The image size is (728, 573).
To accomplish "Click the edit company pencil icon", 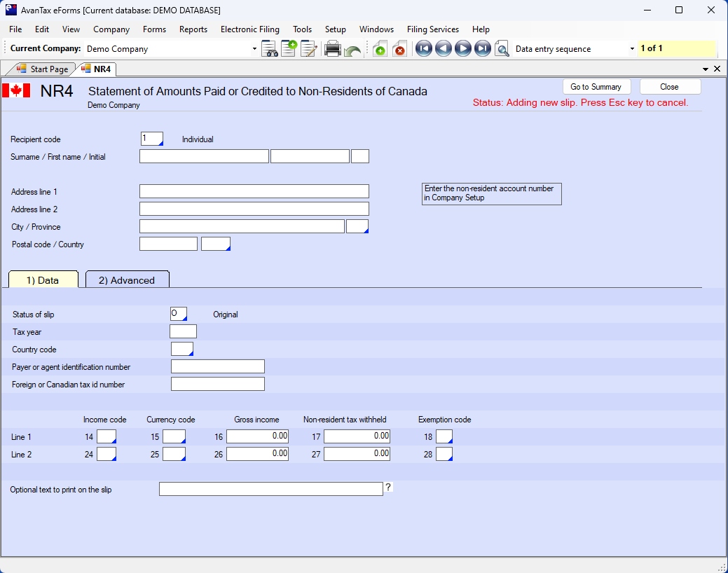I will pos(308,49).
